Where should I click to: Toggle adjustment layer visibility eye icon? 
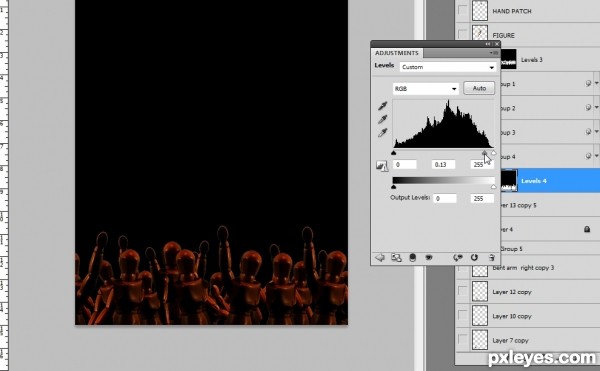(x=429, y=257)
